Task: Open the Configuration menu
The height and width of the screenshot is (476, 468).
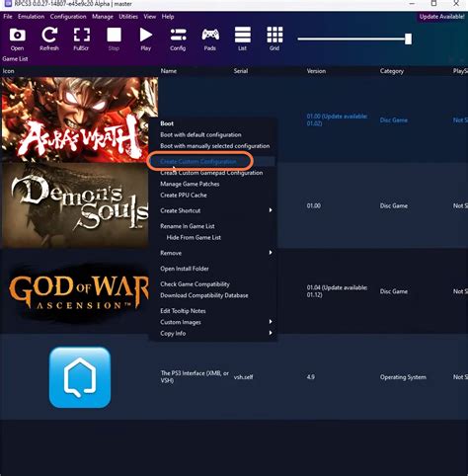Action: (x=68, y=17)
